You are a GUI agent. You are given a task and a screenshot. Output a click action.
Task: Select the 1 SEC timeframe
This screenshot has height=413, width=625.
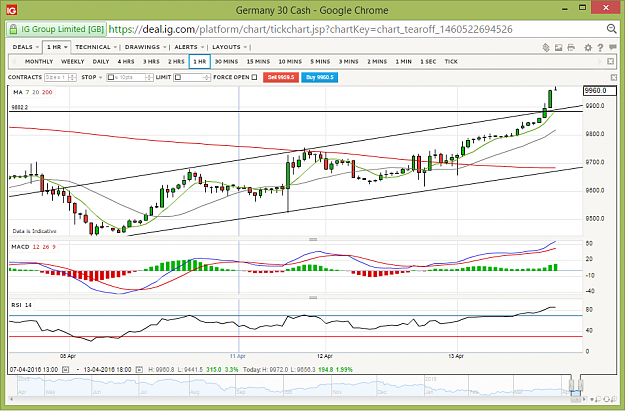pyautogui.click(x=428, y=61)
